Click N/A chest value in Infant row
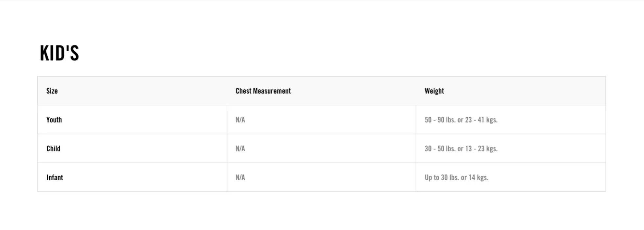This screenshot has width=644, height=230. tap(240, 177)
